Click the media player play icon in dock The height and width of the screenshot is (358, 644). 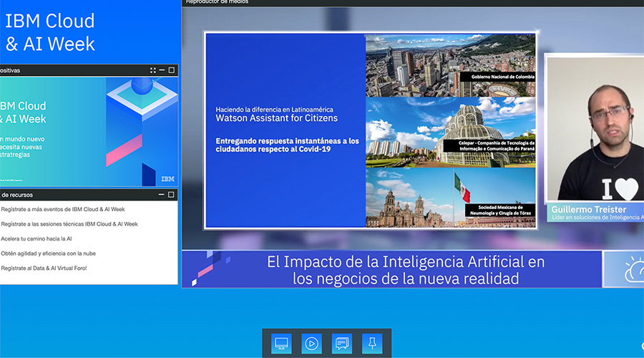(311, 343)
